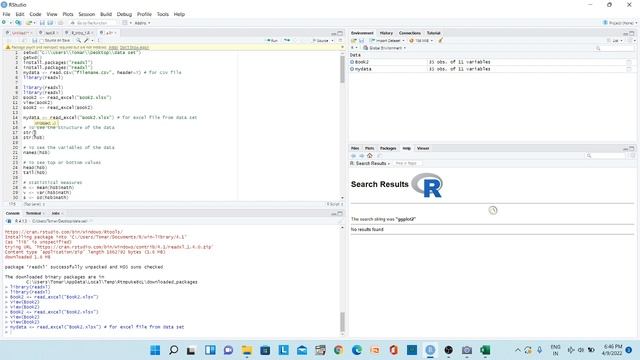
Task: Open the Import Dataset dropdown
Action: coord(387,40)
